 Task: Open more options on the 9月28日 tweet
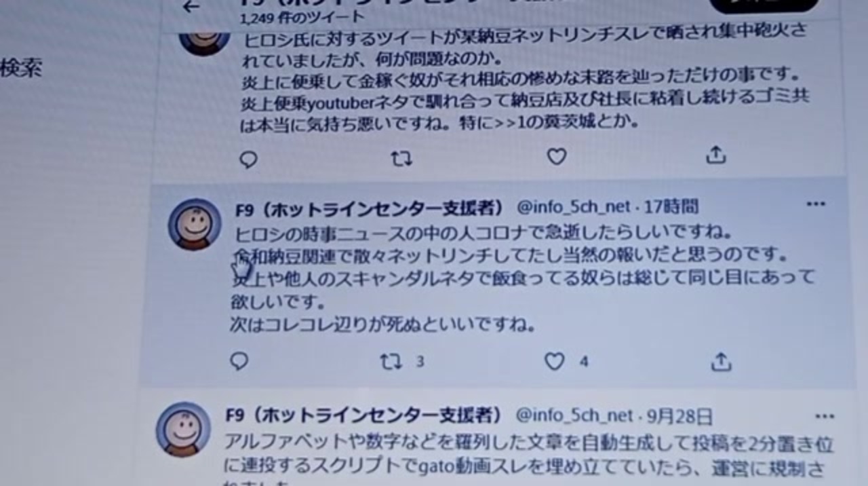click(x=825, y=416)
